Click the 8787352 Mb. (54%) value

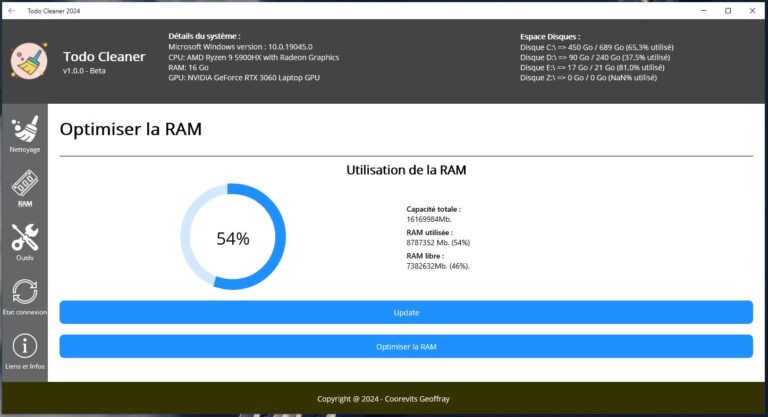point(438,243)
